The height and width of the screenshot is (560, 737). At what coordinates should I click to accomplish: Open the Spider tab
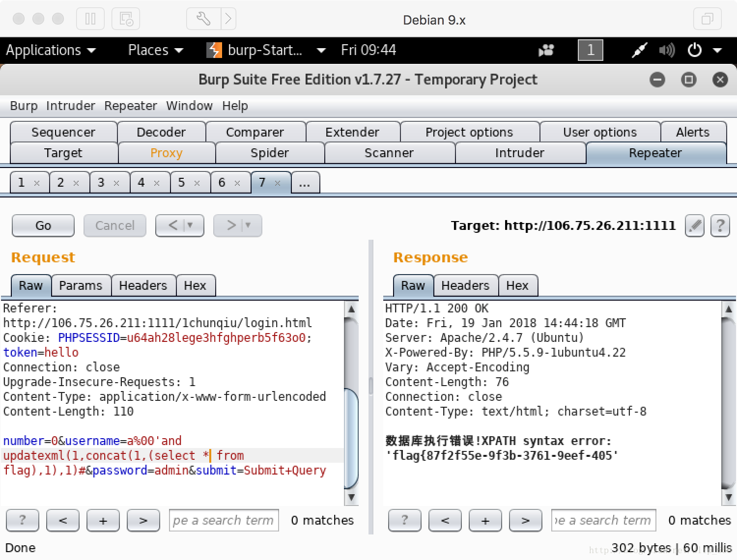(270, 153)
